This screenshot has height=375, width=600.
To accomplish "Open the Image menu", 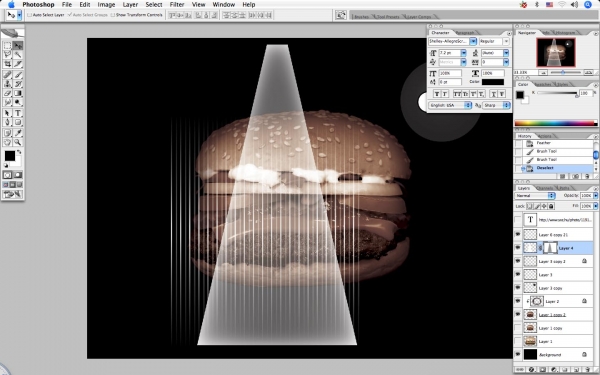I will [106, 5].
